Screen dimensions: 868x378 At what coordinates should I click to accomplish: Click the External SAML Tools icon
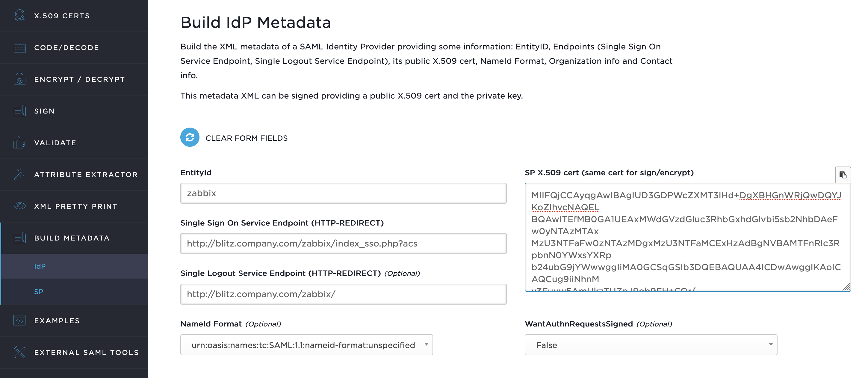pos(19,352)
